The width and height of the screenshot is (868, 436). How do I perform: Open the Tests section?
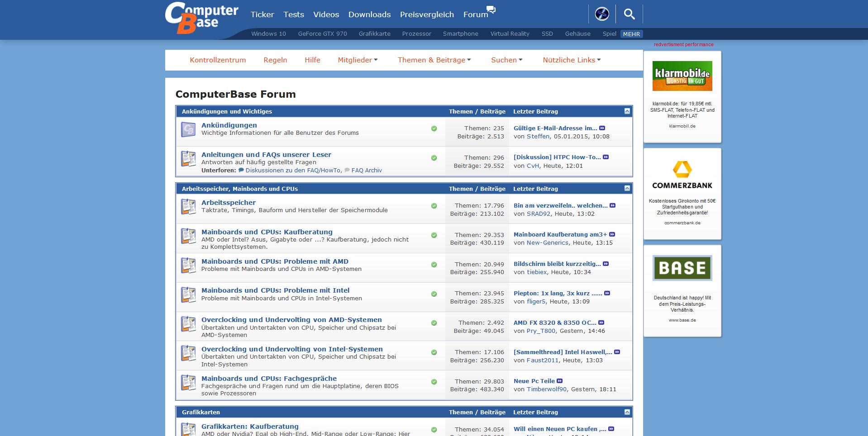pyautogui.click(x=294, y=14)
